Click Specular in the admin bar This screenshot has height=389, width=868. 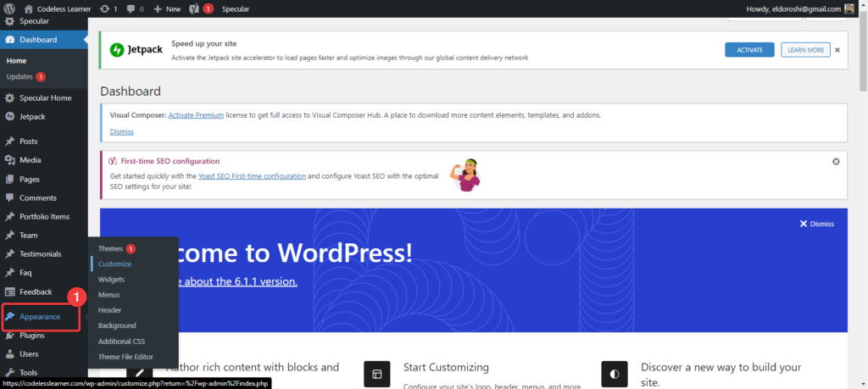pyautogui.click(x=236, y=8)
